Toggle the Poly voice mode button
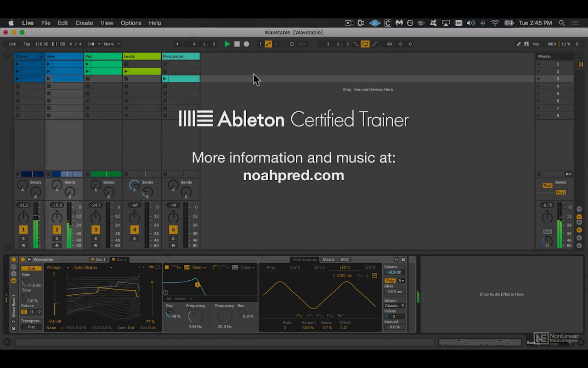The height and width of the screenshot is (368, 588). (390, 281)
